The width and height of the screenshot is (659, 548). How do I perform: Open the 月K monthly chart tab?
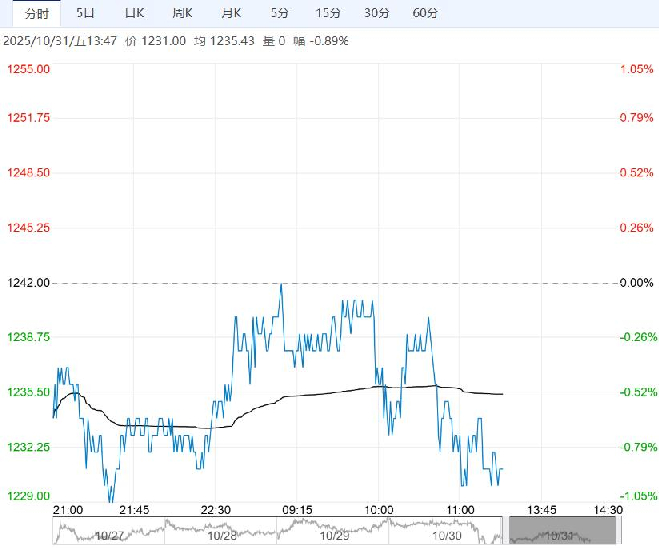pos(231,12)
